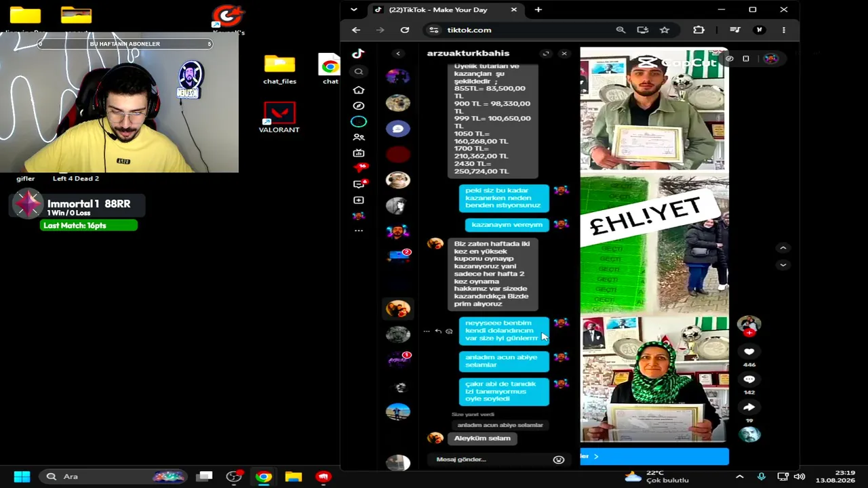This screenshot has width=868, height=488.
Task: Like the video with 446 likes
Action: coord(749,351)
